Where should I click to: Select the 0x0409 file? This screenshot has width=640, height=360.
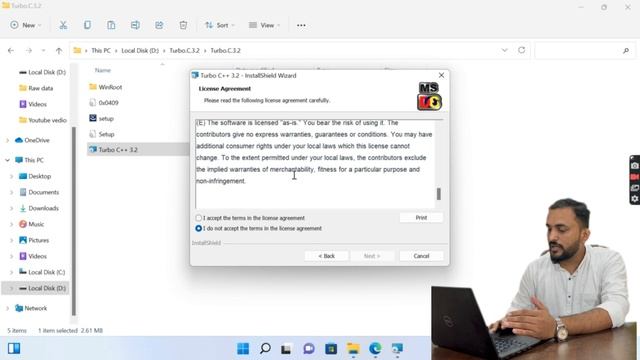(x=104, y=103)
